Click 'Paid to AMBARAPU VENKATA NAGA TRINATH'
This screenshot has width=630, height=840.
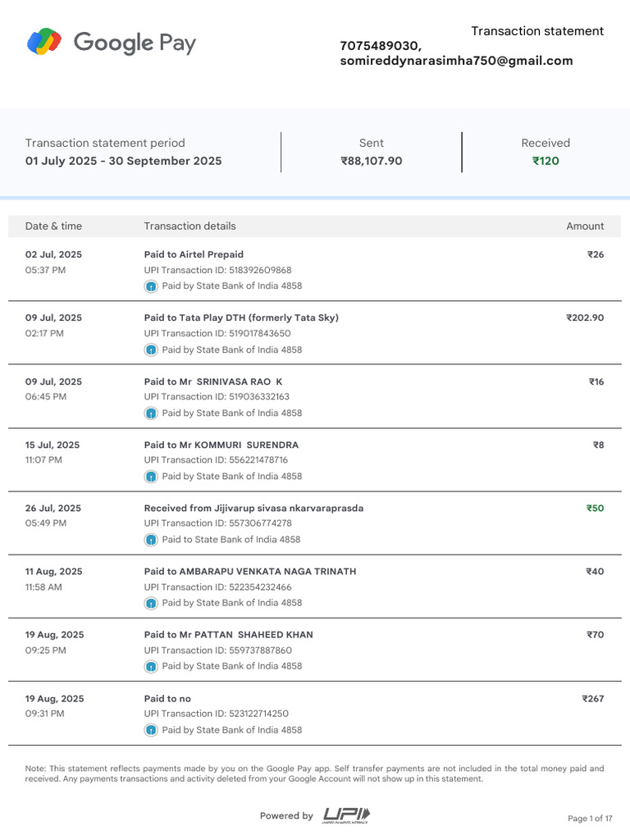(x=250, y=571)
